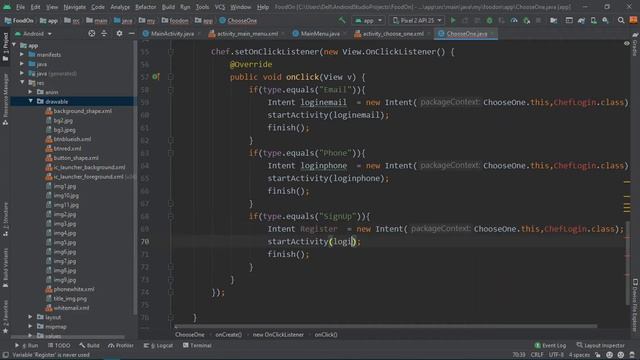
Task: Click the scroll from source target icon
Action: [x=92, y=33]
